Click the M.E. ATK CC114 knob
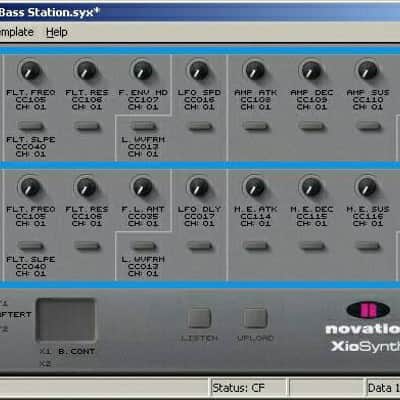Viewport: 400px width, 400px height. [255, 187]
